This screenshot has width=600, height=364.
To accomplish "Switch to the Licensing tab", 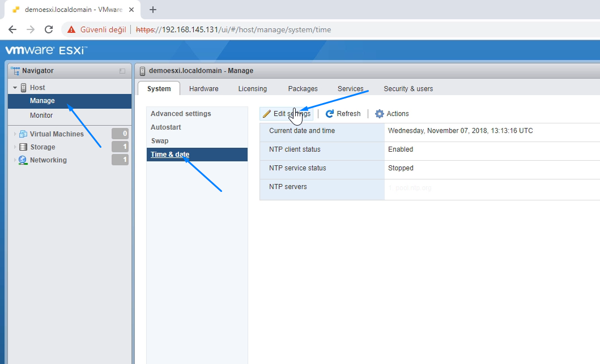I will (x=253, y=89).
